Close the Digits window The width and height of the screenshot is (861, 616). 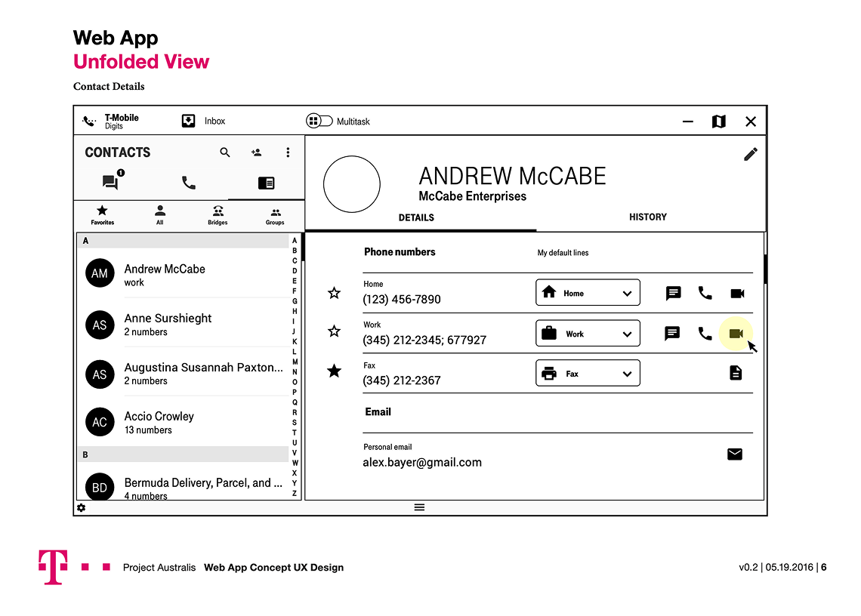point(751,122)
